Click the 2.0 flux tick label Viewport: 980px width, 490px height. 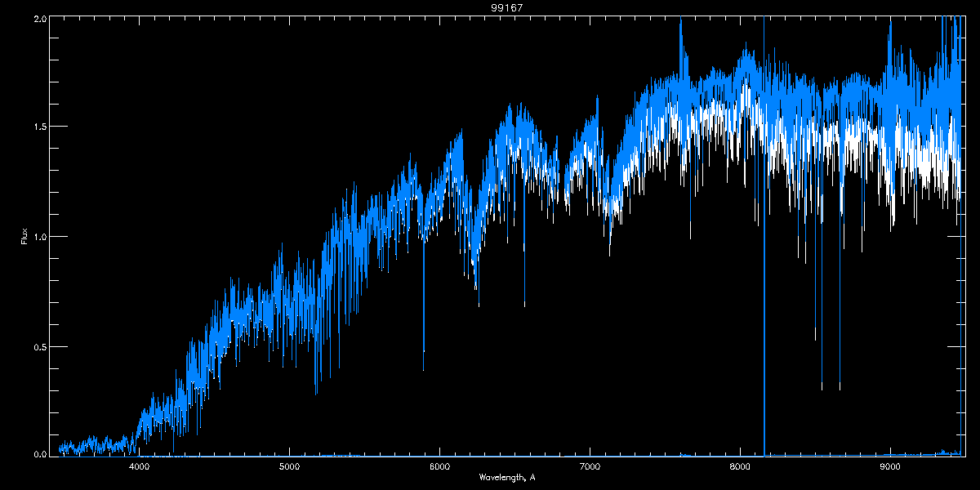pos(39,18)
